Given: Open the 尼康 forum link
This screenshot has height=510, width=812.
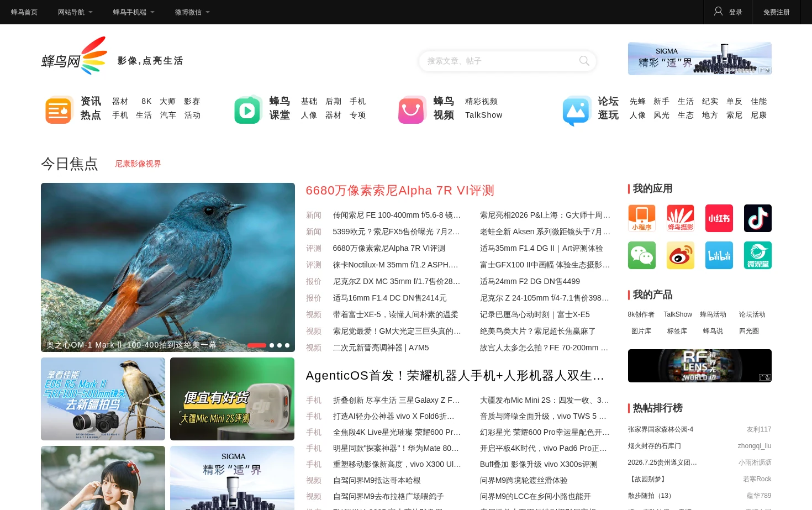Looking at the screenshot, I should (x=758, y=115).
